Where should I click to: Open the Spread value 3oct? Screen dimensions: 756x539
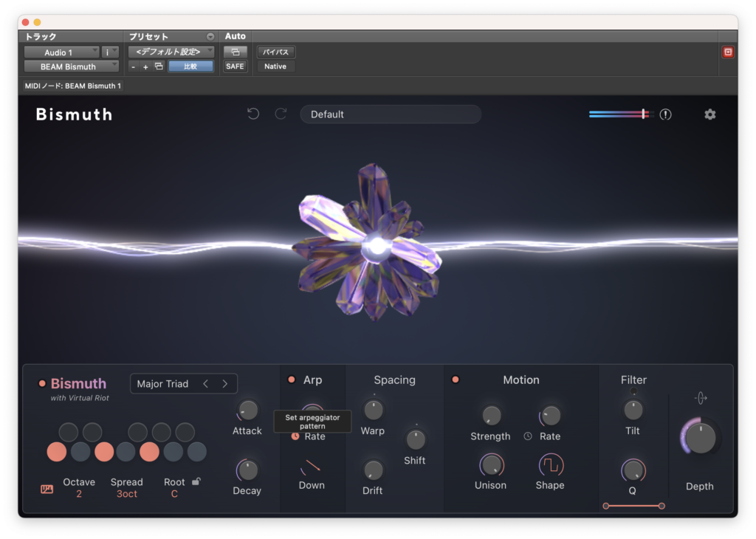[127, 494]
